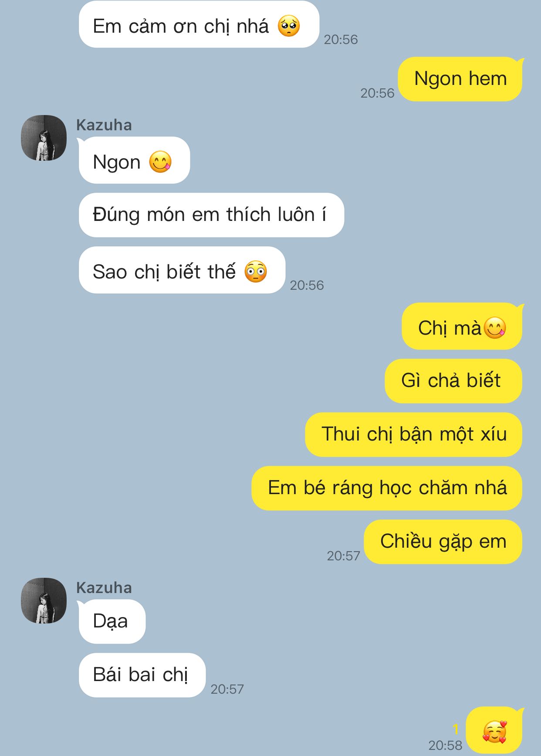
Task: Tap the pleading face emoji in thank-you message
Action: point(289,26)
